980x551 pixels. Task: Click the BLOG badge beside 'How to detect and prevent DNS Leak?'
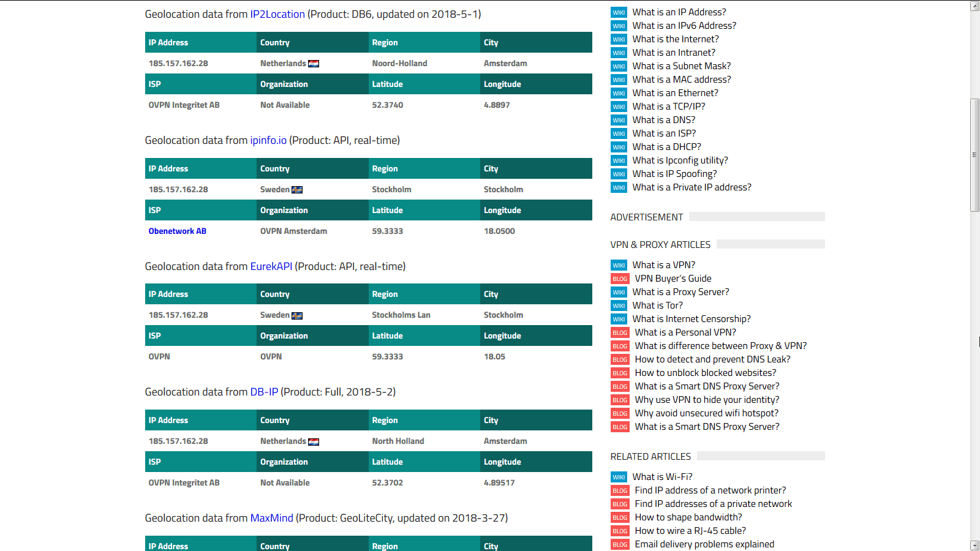point(620,359)
